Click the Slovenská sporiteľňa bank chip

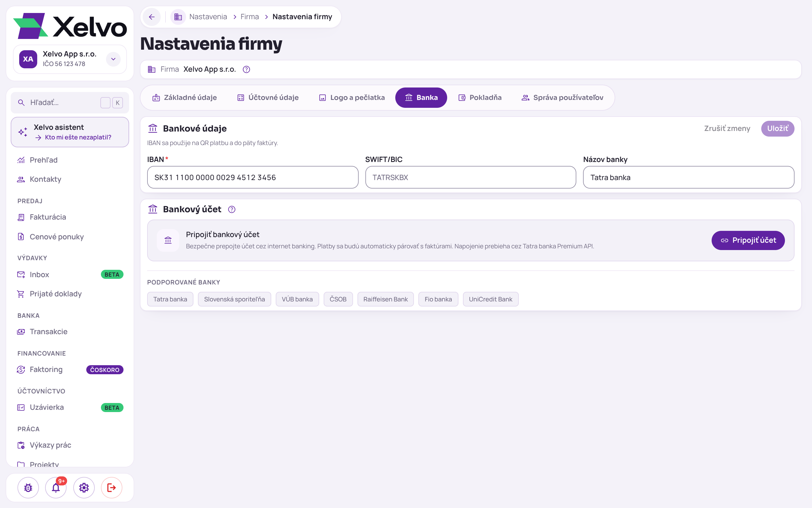click(x=234, y=299)
